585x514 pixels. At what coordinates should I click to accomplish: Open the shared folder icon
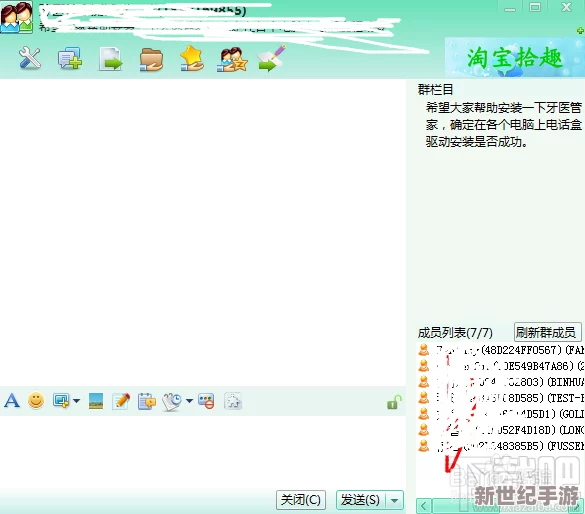pos(151,59)
